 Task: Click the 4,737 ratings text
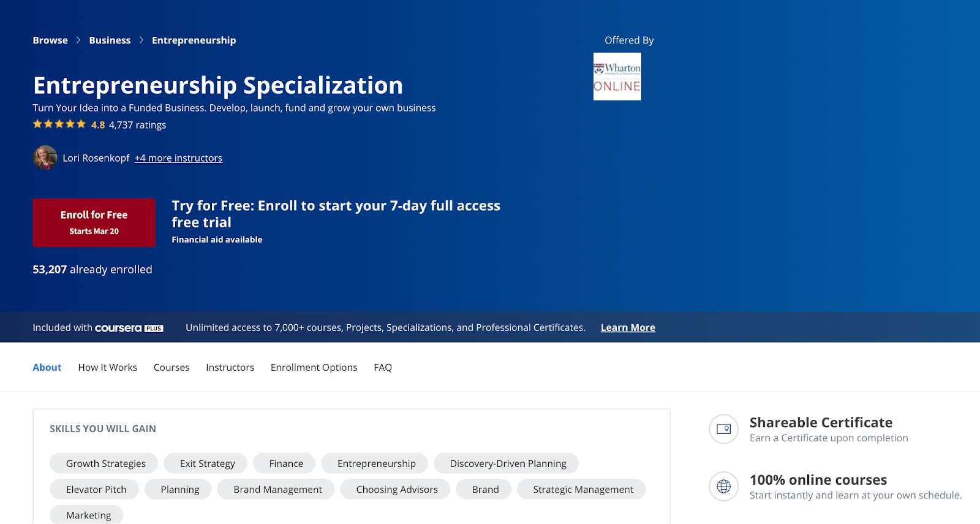pos(137,125)
